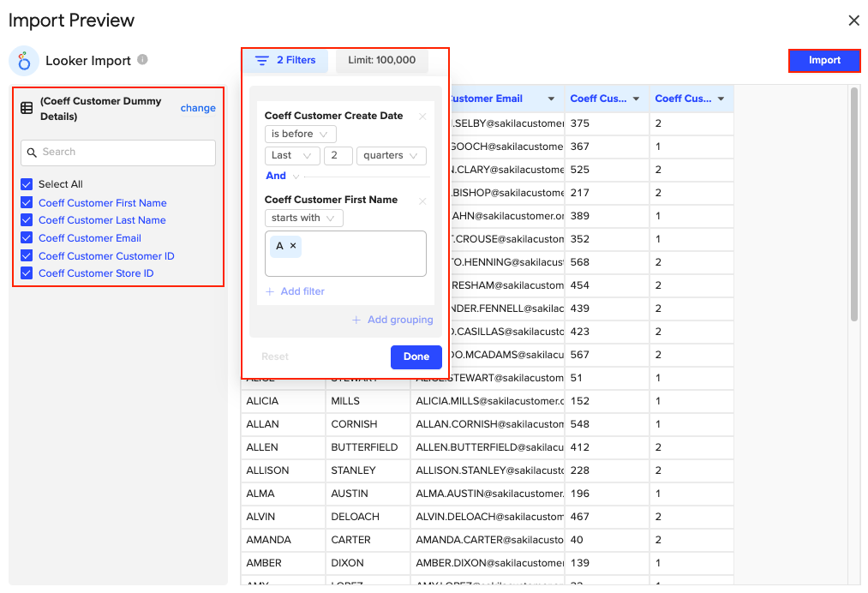Image resolution: width=868 pixels, height=593 pixels.
Task: Click Done to apply filters
Action: [416, 357]
